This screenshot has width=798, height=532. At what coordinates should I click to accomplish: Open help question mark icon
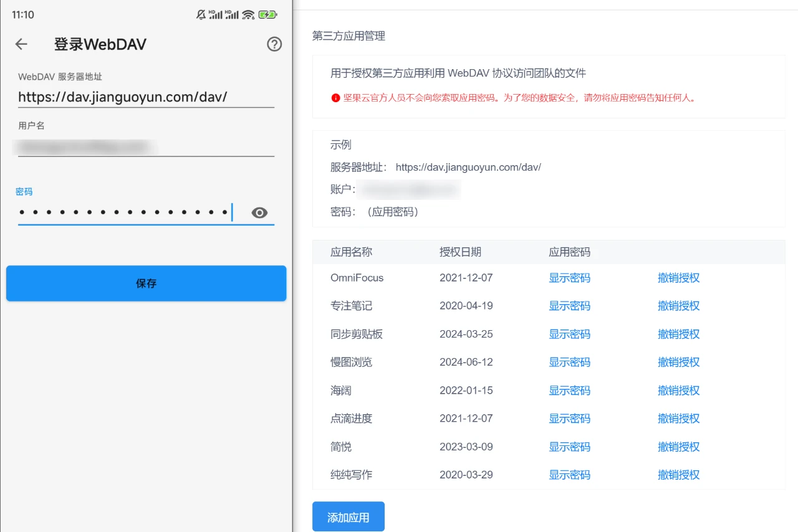coord(274,44)
